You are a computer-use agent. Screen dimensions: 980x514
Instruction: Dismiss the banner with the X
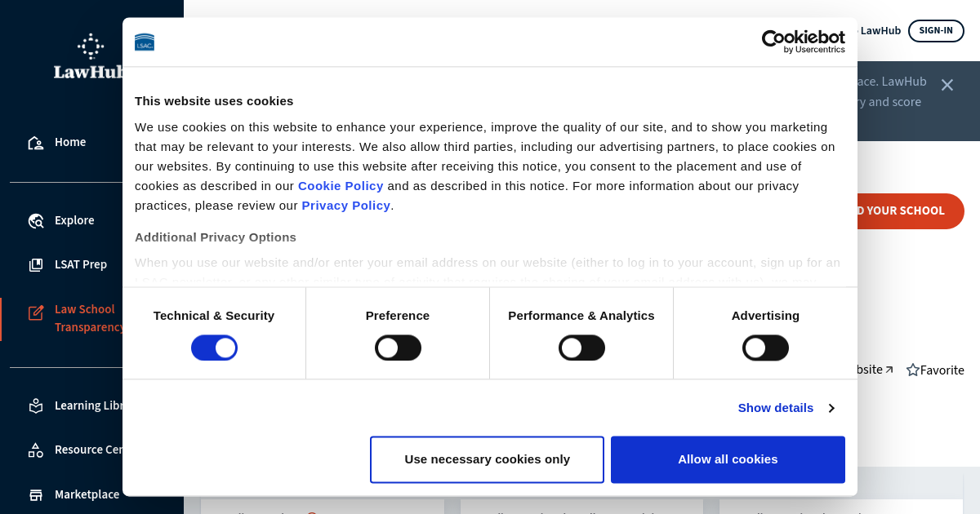(947, 85)
